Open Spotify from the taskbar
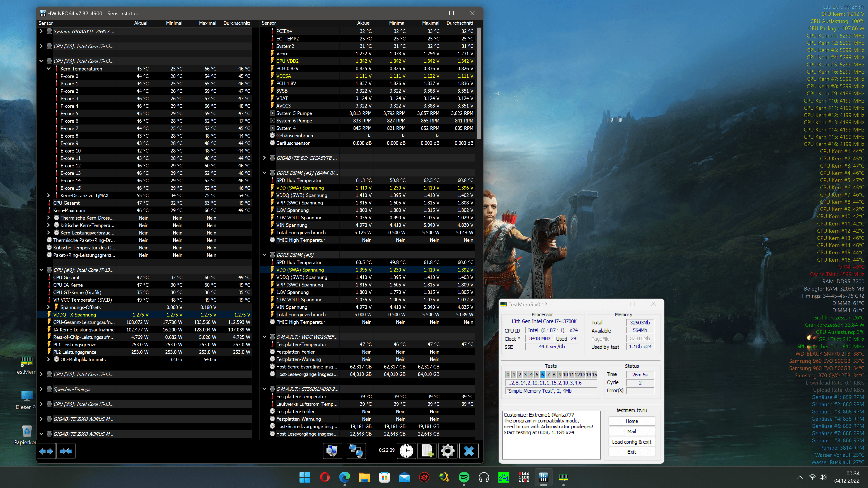 pos(464,477)
